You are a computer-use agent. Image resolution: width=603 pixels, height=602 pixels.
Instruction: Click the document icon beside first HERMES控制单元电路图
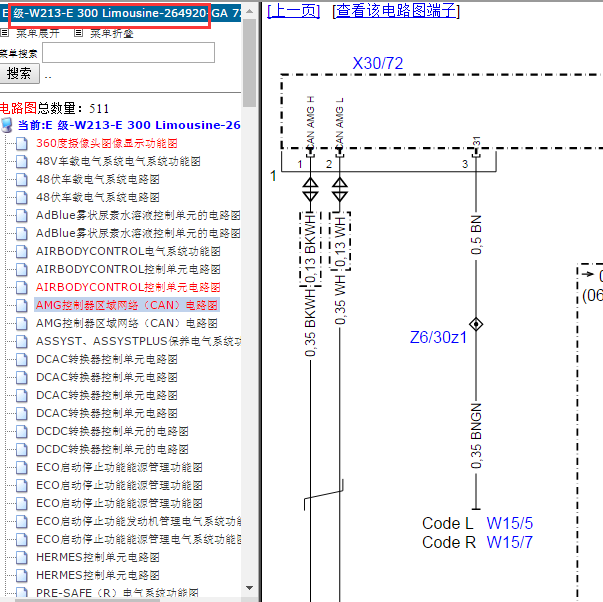pyautogui.click(x=22, y=557)
